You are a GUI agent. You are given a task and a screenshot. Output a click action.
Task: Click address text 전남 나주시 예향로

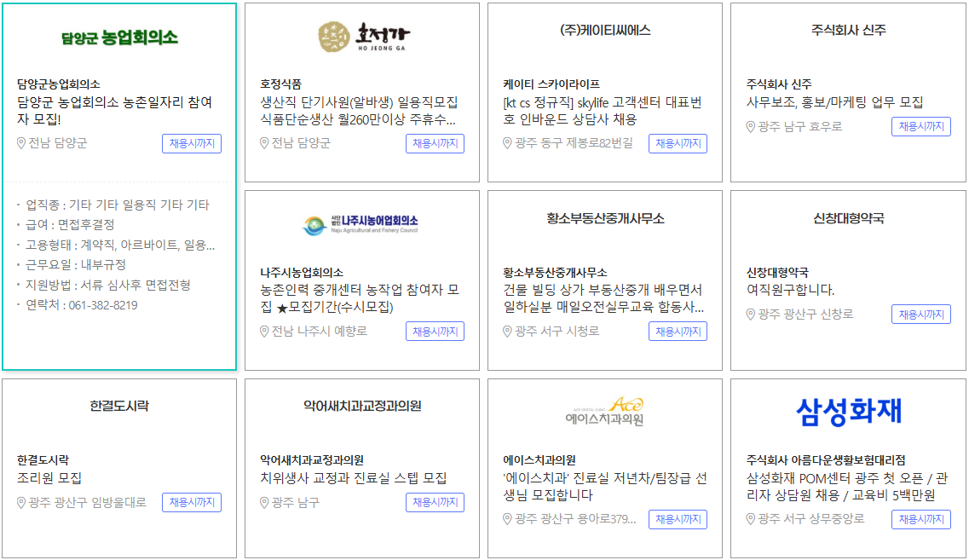[x=320, y=332]
